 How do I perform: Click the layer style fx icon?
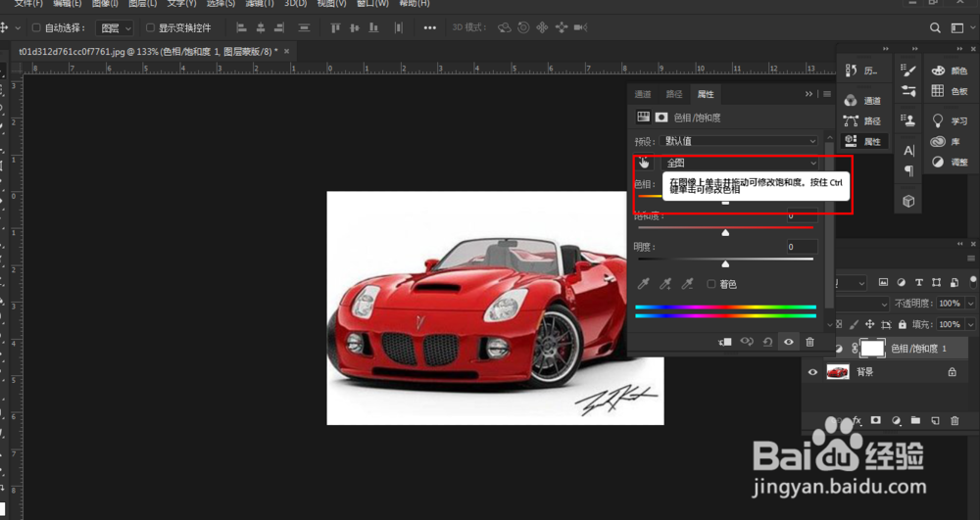[857, 421]
